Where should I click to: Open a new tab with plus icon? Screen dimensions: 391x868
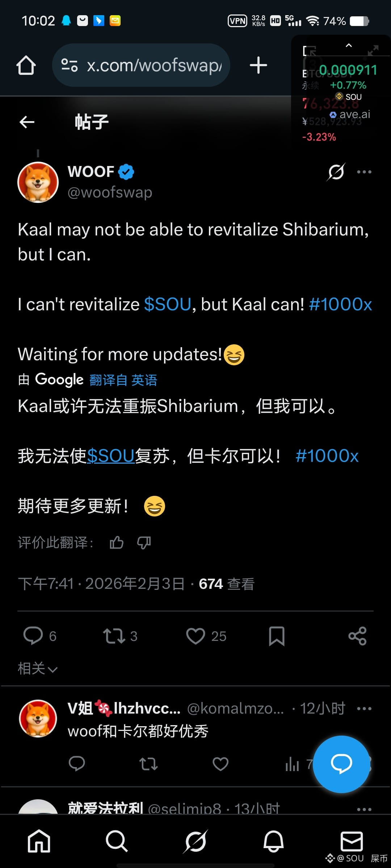pyautogui.click(x=258, y=65)
